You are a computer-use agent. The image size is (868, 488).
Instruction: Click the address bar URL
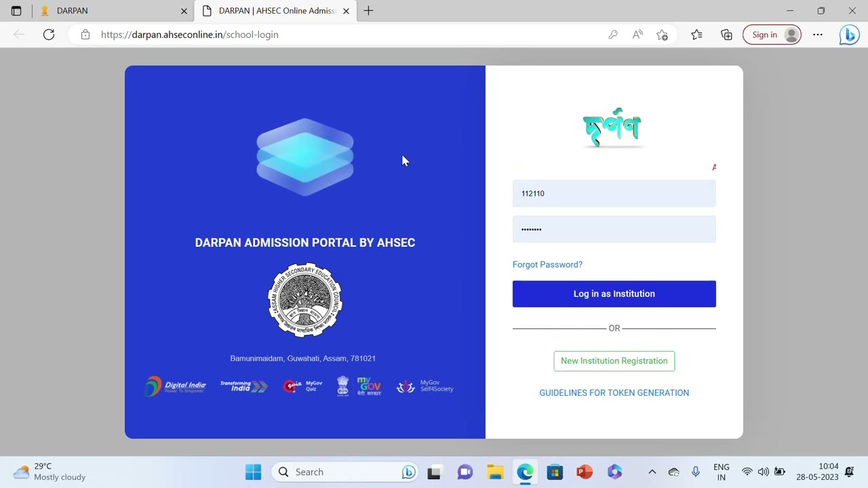[x=190, y=35]
